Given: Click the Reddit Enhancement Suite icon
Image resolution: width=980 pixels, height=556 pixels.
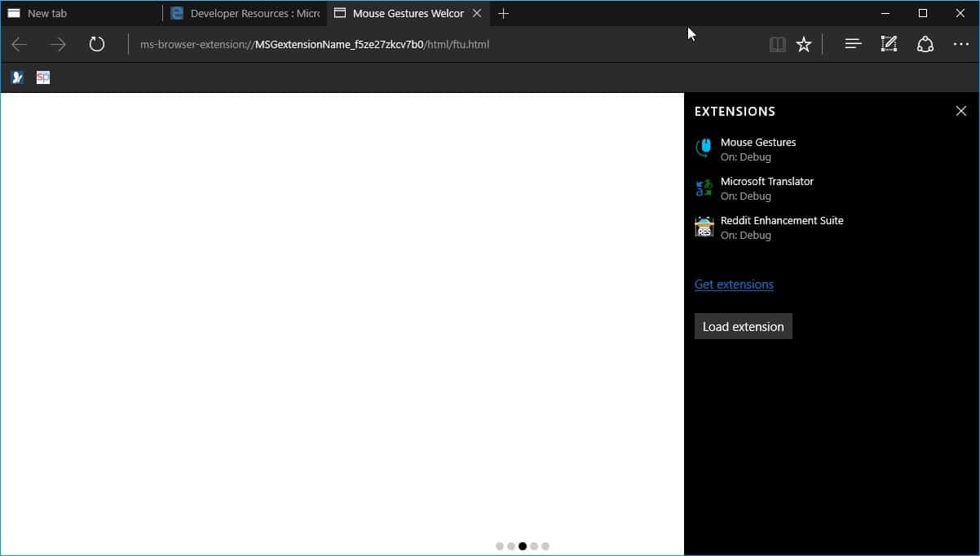Looking at the screenshot, I should tap(703, 226).
